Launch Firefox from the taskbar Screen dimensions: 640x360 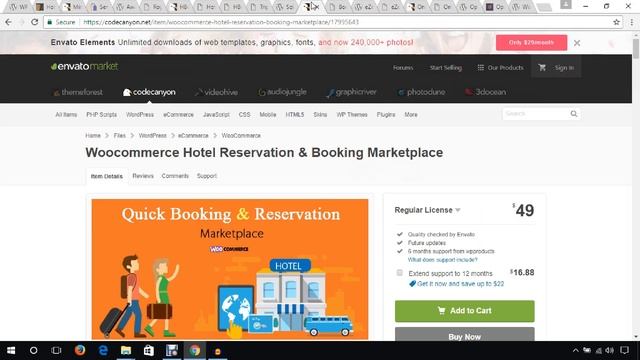click(80, 351)
